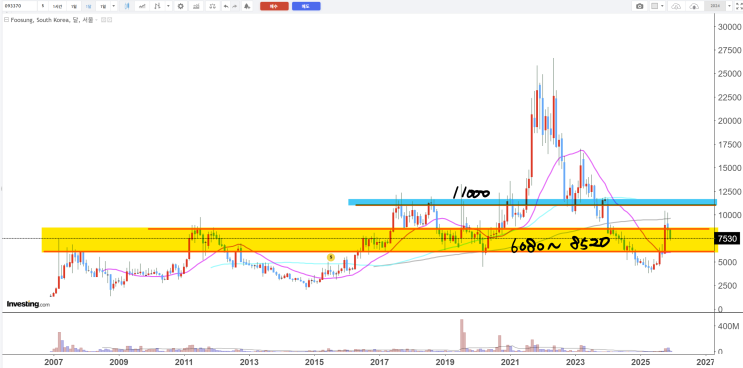The image size is (743, 368).
Task: Click the 2019 label on time axis
Action: click(x=444, y=362)
